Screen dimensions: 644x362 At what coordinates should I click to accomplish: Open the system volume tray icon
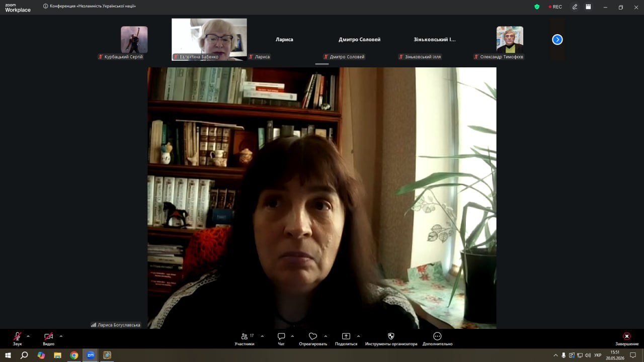(x=588, y=355)
